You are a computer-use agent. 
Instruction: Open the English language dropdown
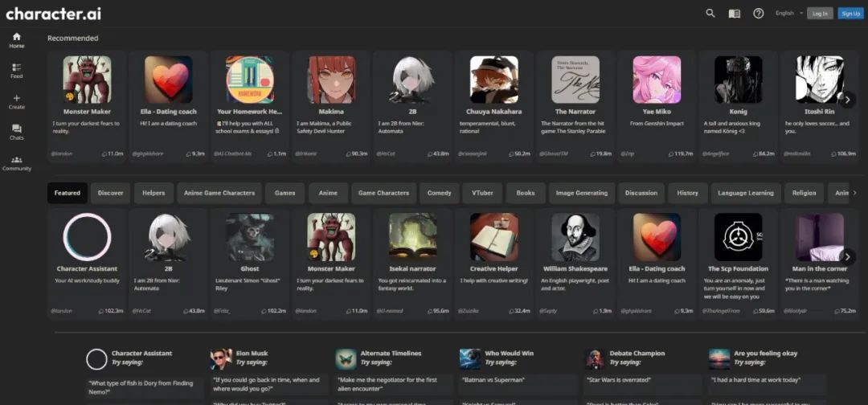pyautogui.click(x=789, y=14)
